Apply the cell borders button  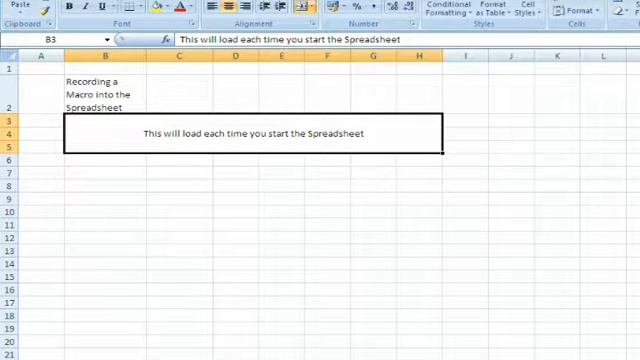click(129, 7)
